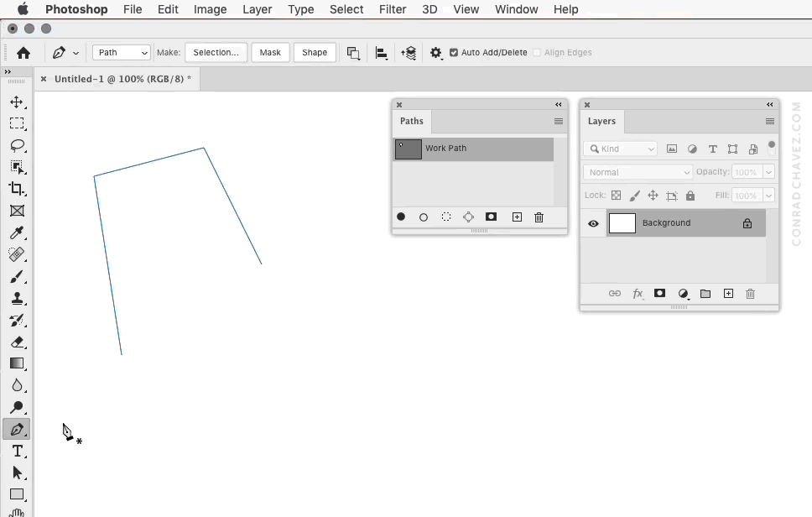The height and width of the screenshot is (517, 812).
Task: Toggle Align Edges checkbox
Action: [536, 51]
